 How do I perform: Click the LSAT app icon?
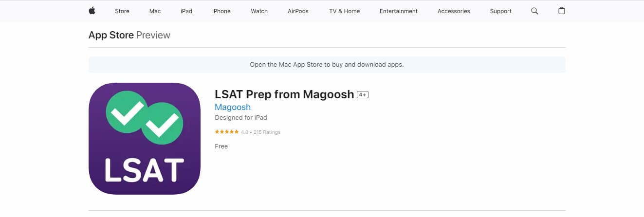[x=145, y=139]
